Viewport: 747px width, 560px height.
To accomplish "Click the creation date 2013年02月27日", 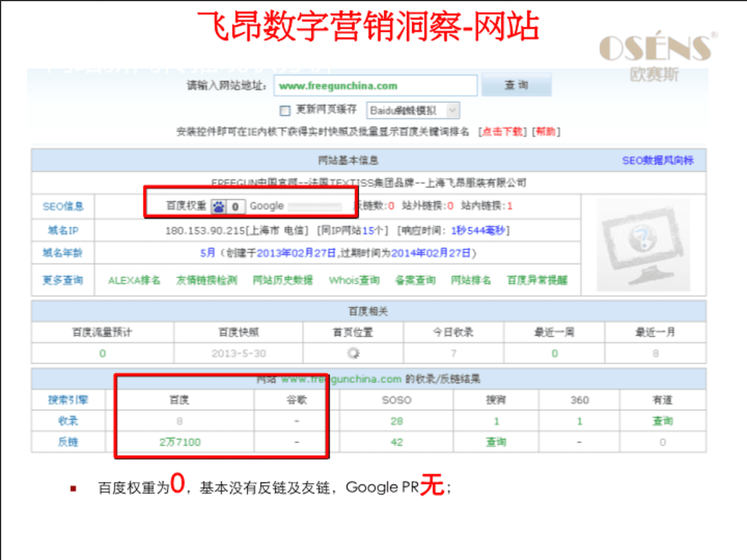I will point(296,253).
